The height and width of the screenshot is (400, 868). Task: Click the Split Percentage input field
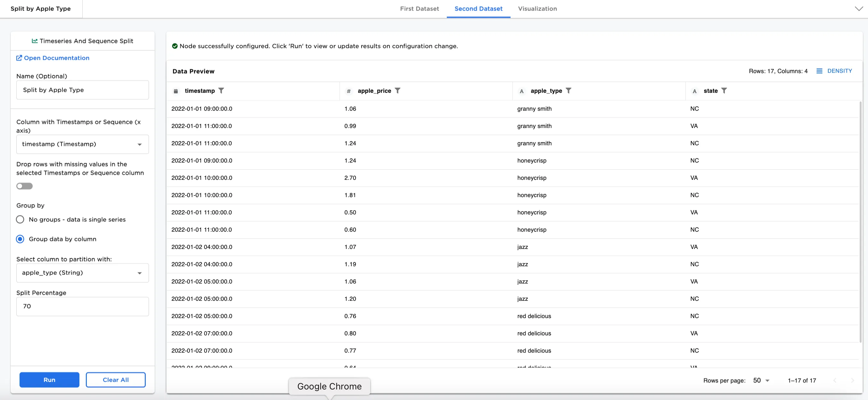point(82,306)
